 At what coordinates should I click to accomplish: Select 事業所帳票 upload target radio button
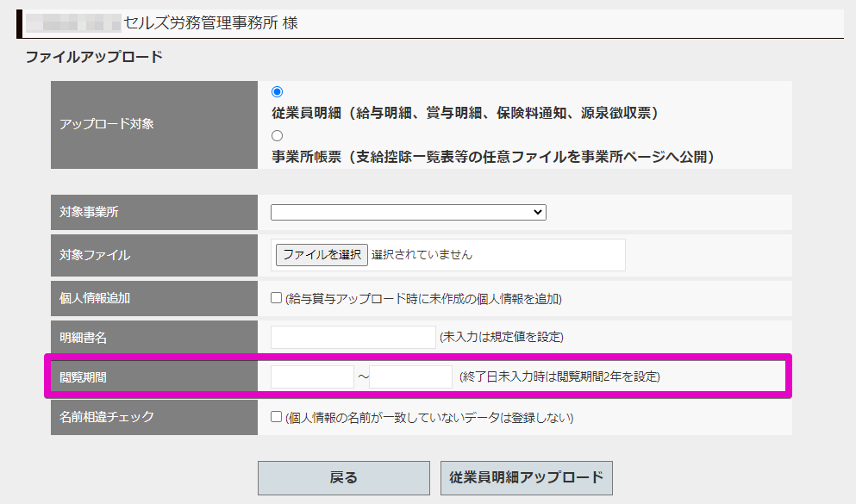pos(278,135)
